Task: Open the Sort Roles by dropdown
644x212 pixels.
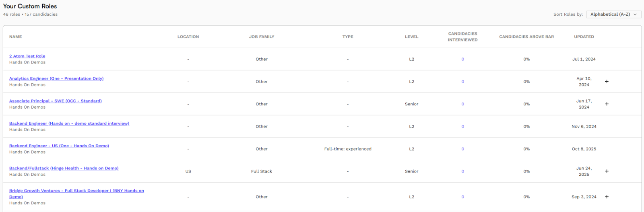Action: [614, 14]
